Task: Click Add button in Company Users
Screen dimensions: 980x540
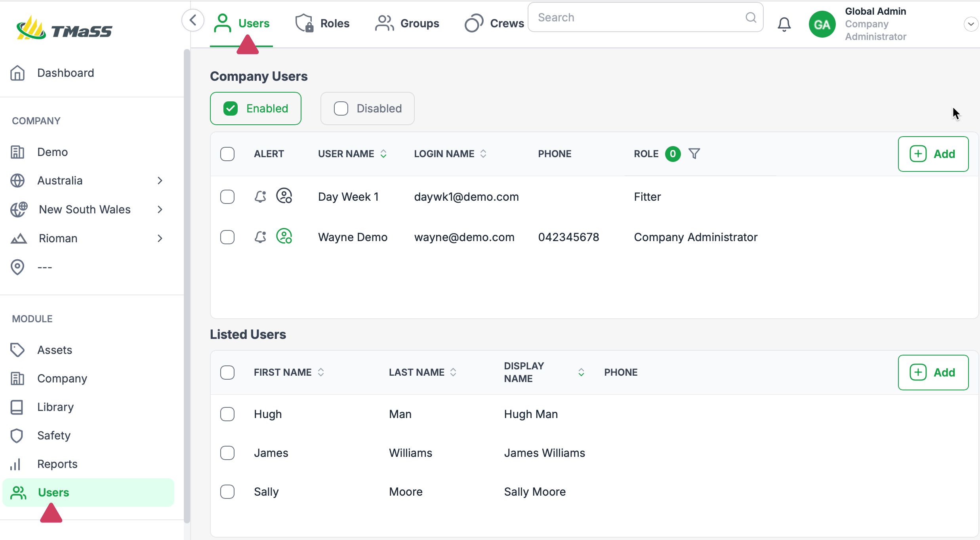Action: (x=933, y=154)
